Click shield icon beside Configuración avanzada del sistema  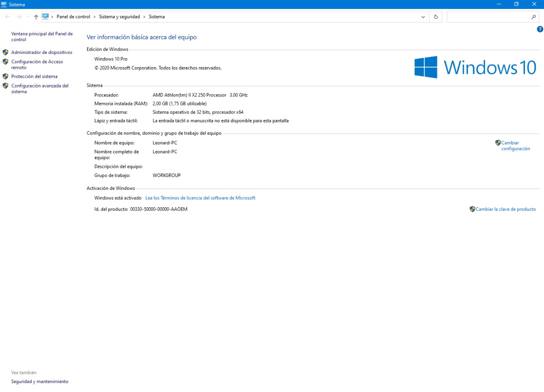coord(6,85)
